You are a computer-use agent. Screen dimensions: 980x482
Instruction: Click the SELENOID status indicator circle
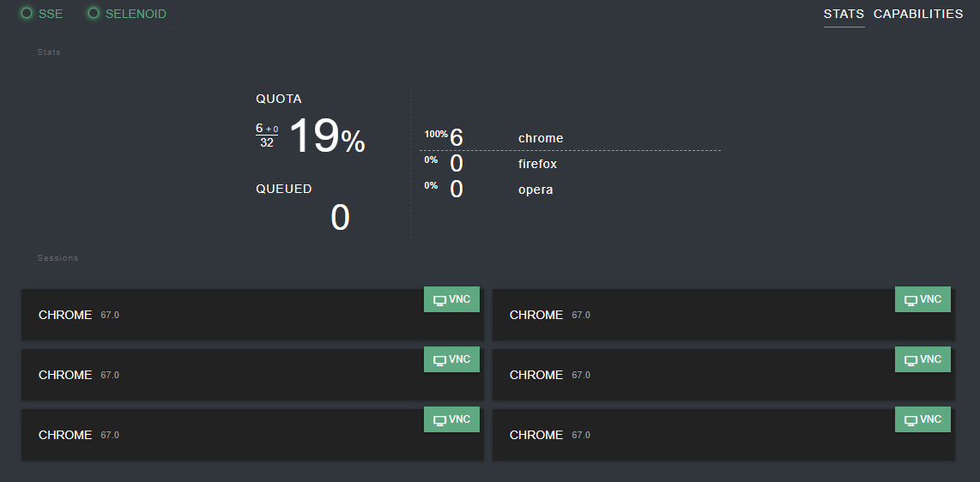tap(94, 13)
